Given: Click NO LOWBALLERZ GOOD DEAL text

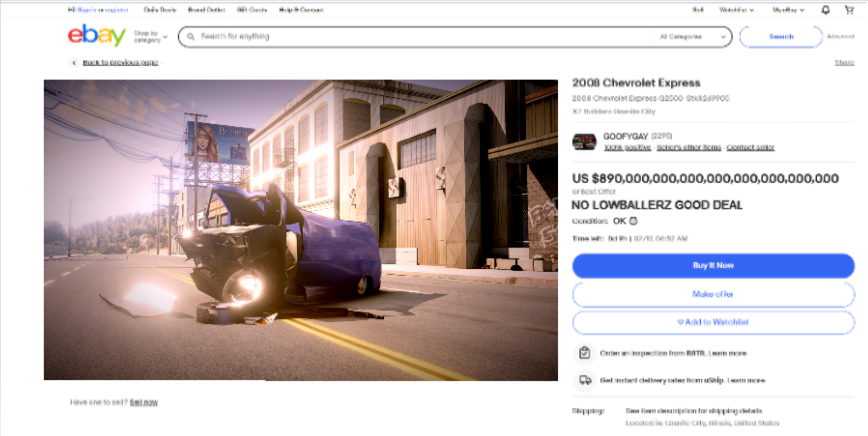Looking at the screenshot, I should point(657,205).
